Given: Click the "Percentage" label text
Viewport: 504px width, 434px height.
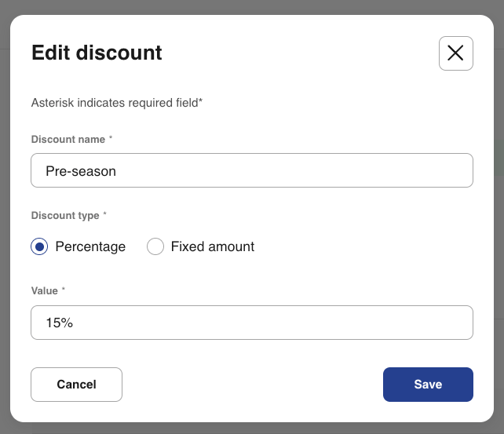Looking at the screenshot, I should point(90,246).
